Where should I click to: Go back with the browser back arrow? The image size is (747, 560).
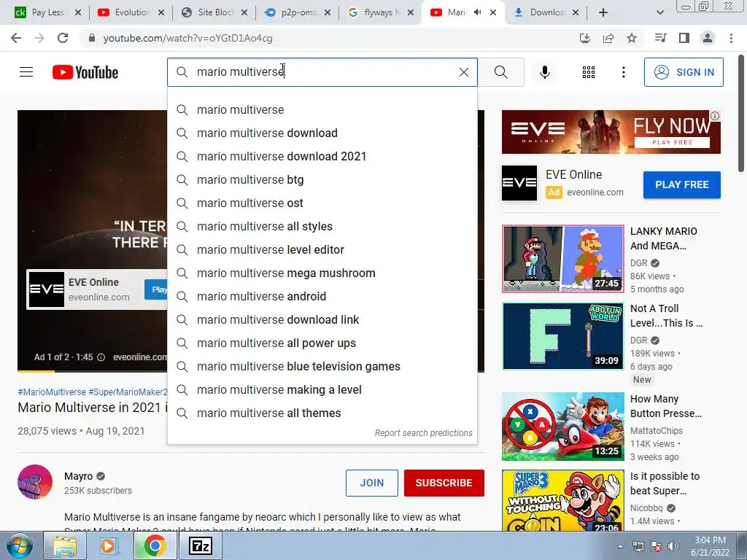(x=16, y=38)
